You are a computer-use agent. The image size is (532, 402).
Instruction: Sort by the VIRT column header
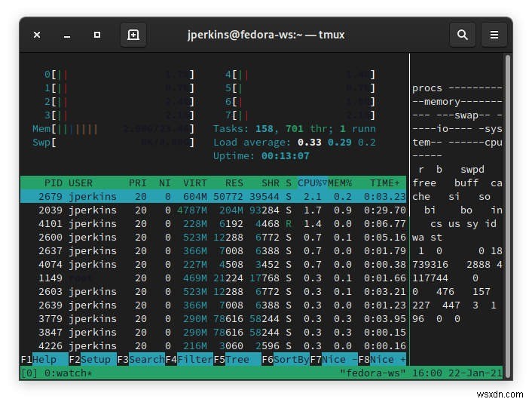point(194,183)
